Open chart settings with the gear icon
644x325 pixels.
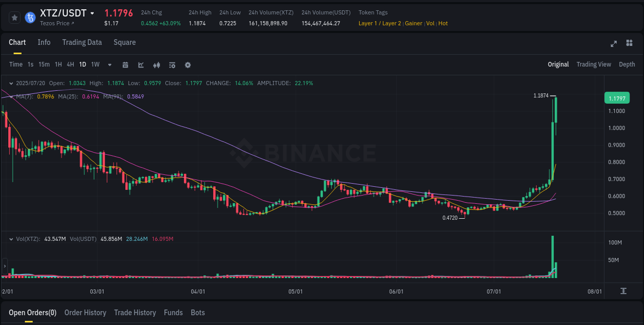[187, 65]
